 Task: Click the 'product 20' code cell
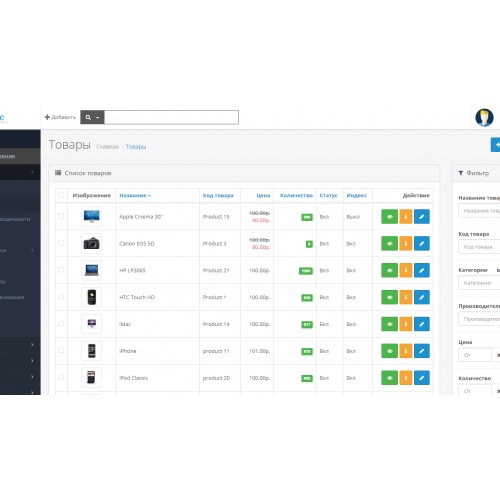(216, 378)
